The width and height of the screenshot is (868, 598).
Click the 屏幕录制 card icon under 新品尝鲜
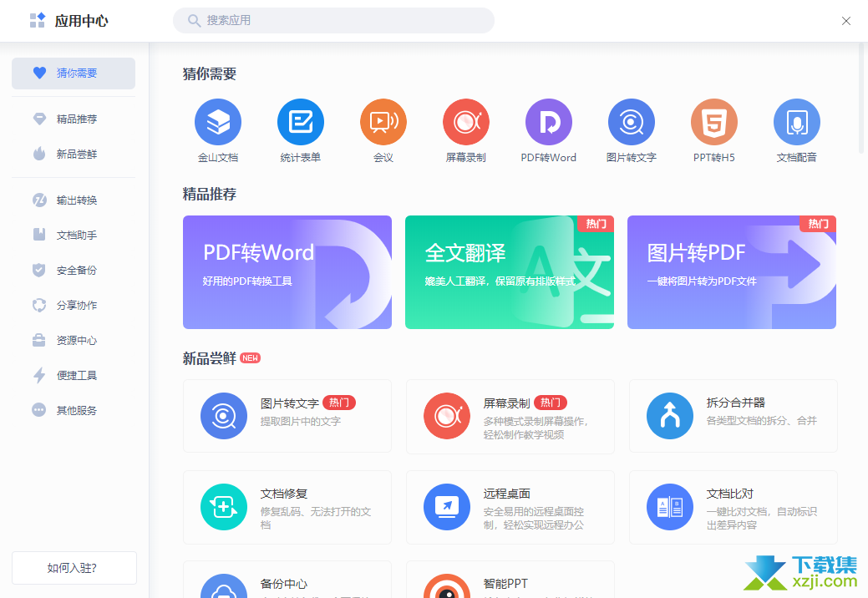pos(447,416)
